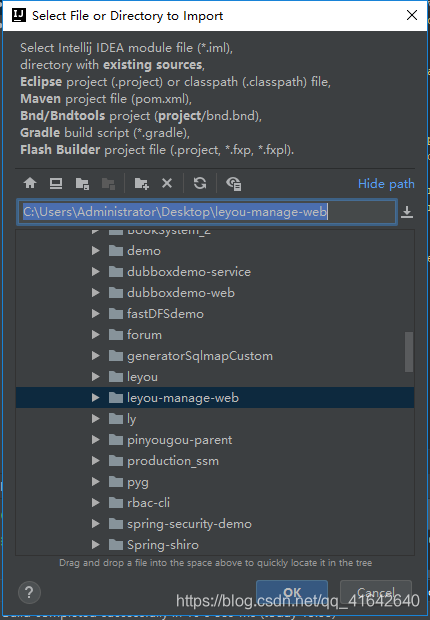Select dubboxdemo-web in the tree
Viewport: 430px width, 620px height.
[x=181, y=293]
